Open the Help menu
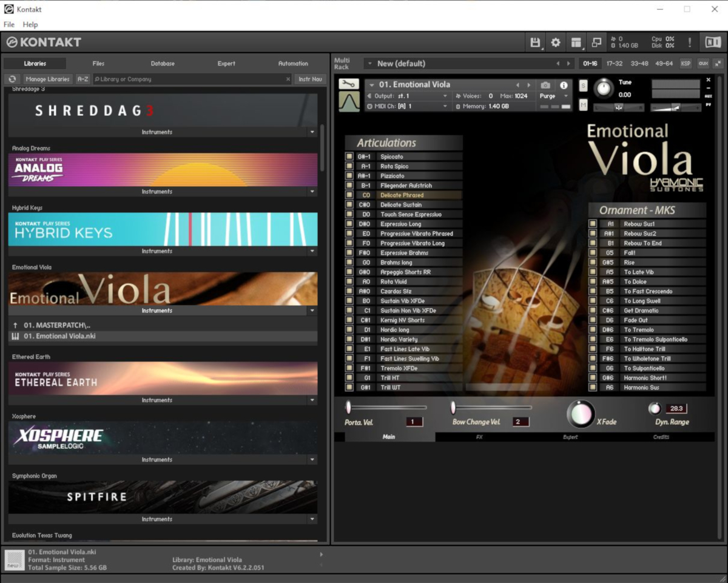The height and width of the screenshot is (583, 728). click(x=30, y=25)
